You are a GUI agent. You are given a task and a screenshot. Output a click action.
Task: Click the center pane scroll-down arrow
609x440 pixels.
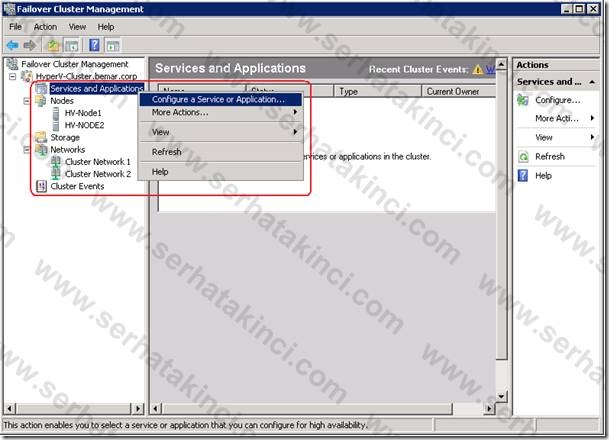[x=501, y=397]
